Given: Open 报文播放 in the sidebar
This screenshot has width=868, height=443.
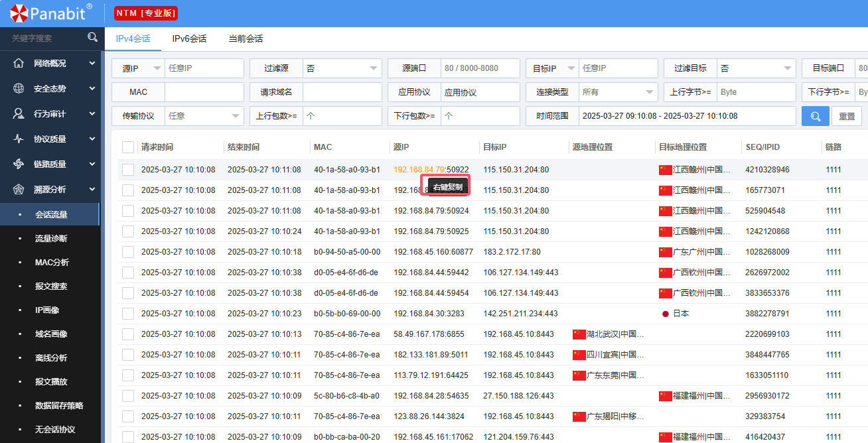Looking at the screenshot, I should pyautogui.click(x=50, y=382).
